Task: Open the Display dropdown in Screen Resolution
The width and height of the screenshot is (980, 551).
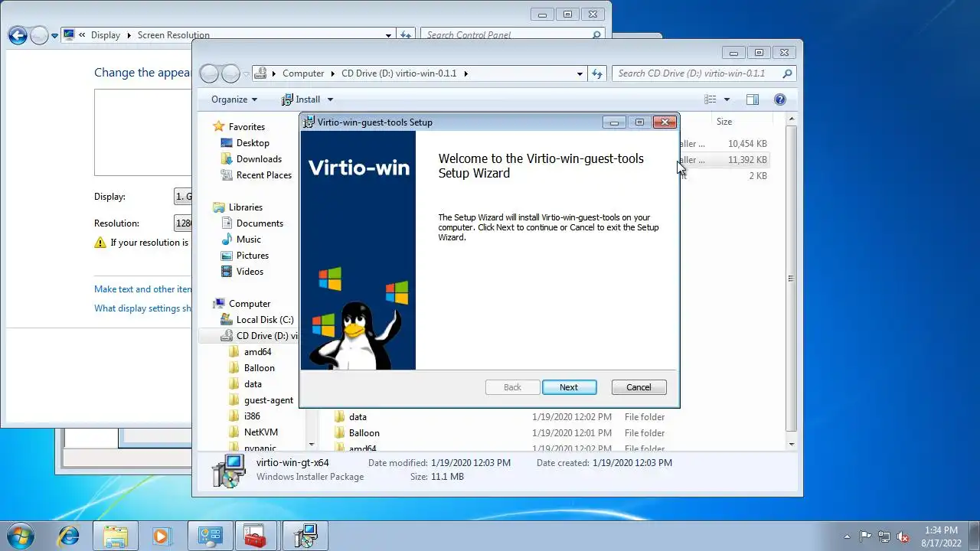Action: click(183, 197)
